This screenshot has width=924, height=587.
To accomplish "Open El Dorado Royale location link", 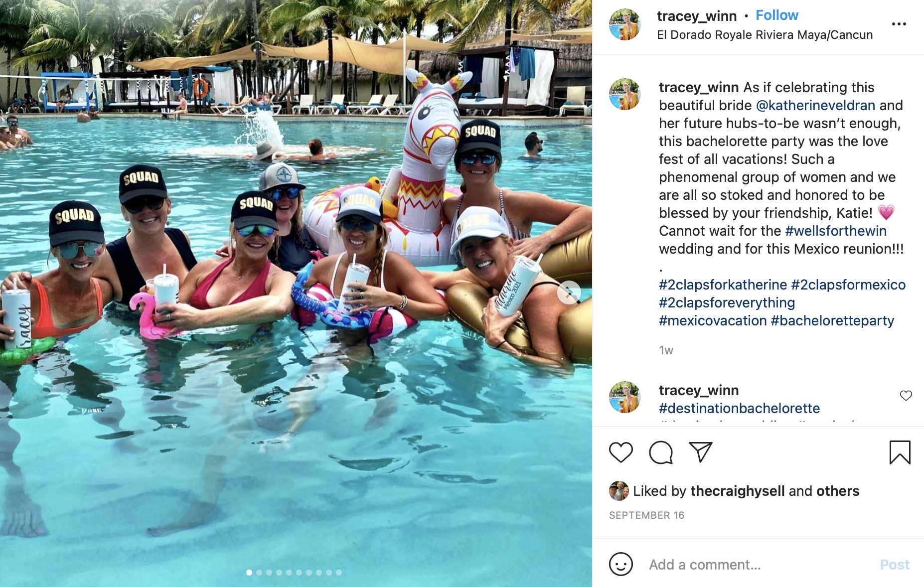I will (765, 35).
